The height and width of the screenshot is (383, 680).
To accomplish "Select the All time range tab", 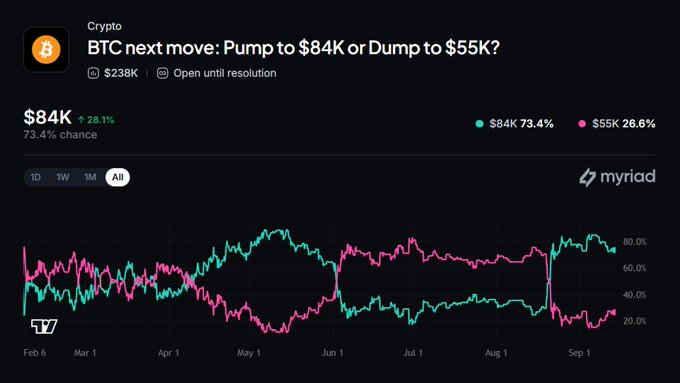I will tap(118, 177).
